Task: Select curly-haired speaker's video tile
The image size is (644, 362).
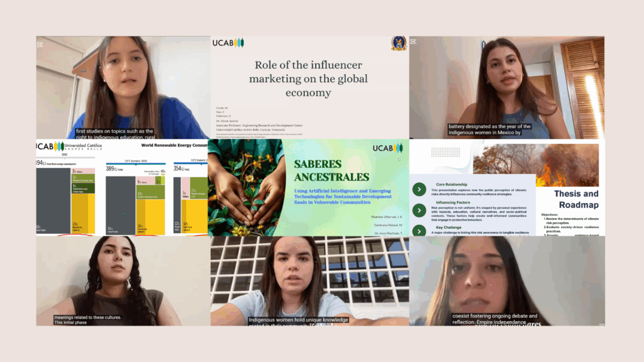Action: point(123,281)
